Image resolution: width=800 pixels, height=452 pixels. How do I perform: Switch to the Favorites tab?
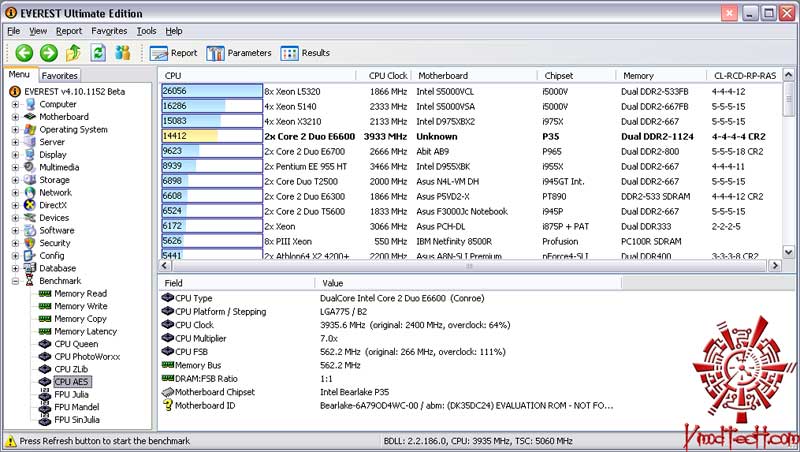tap(60, 76)
